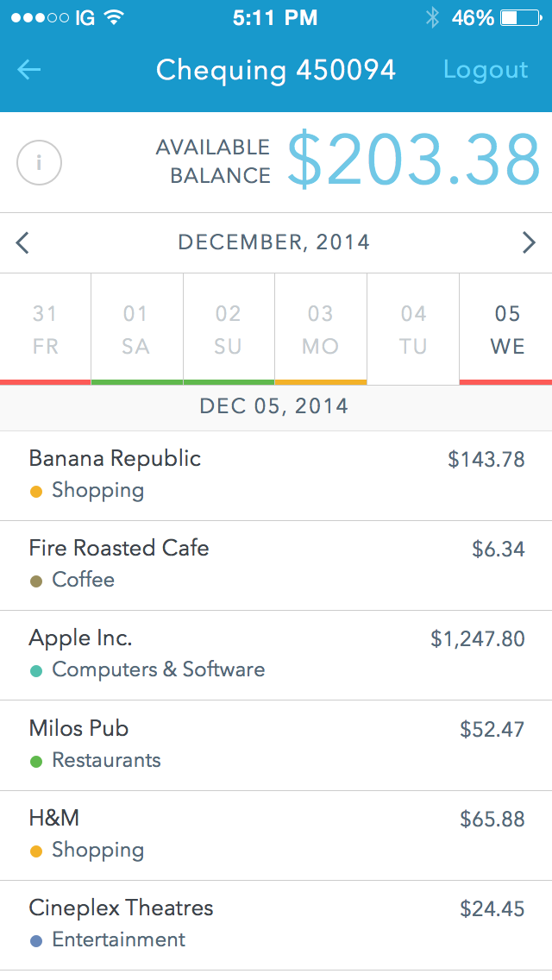Select day 31 FR tab
Screen dimensions: 552x980
45,330
